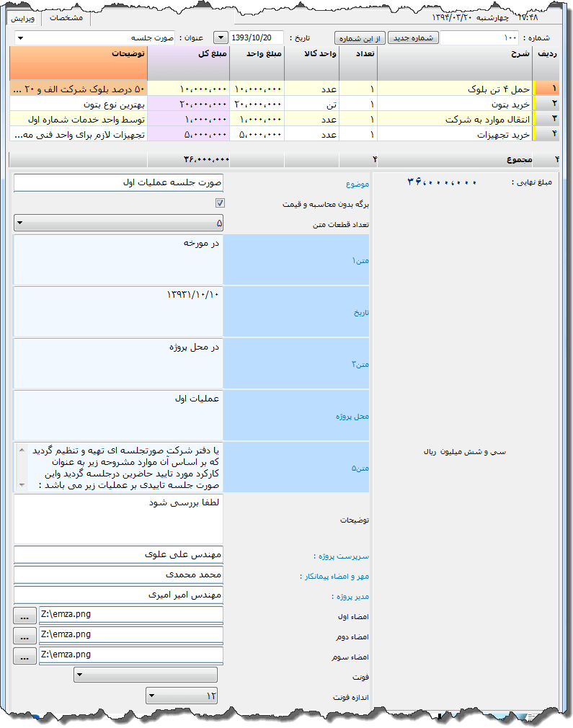
Task: Click the سرپرست پروژه field with مهندس علی علوی
Action: 119,554
